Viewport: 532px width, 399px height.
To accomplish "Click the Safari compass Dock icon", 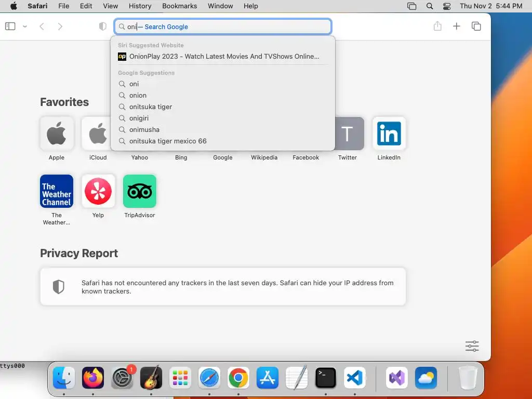I will pos(209,378).
